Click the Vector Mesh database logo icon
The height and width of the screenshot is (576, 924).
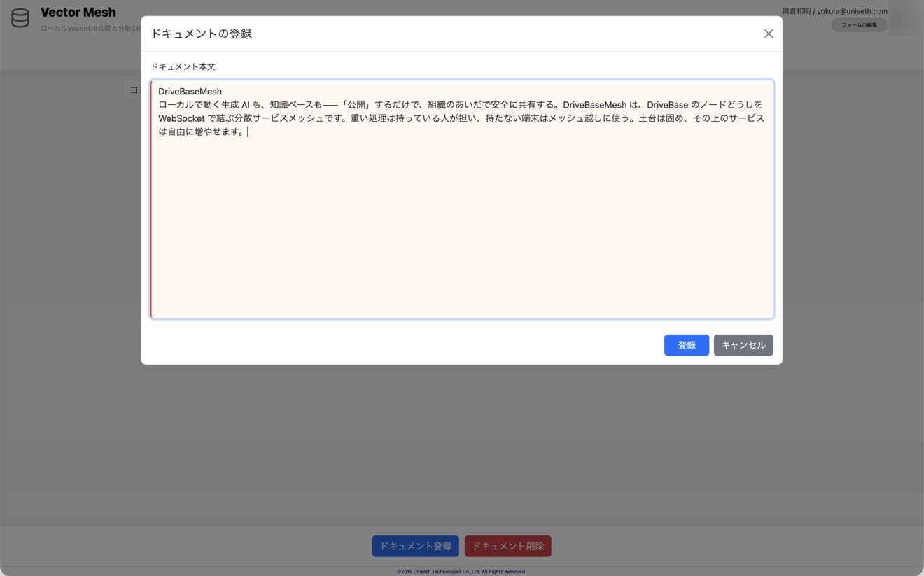pos(20,18)
